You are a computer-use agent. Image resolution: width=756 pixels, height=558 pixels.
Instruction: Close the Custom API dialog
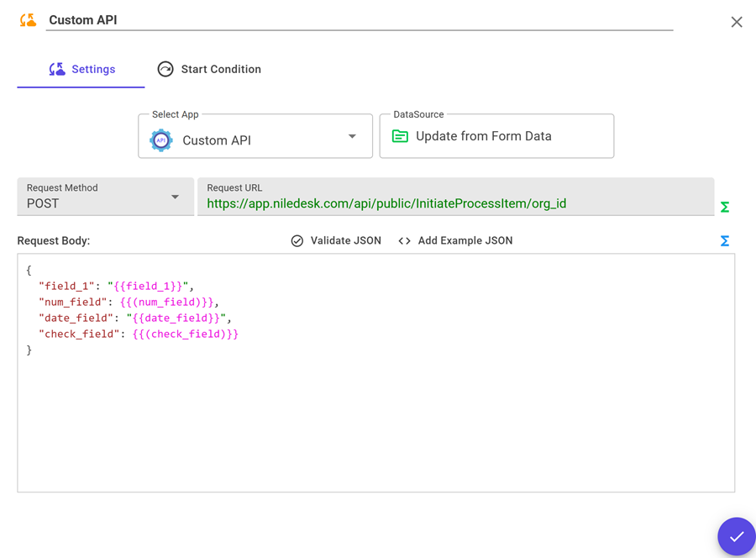tap(737, 22)
